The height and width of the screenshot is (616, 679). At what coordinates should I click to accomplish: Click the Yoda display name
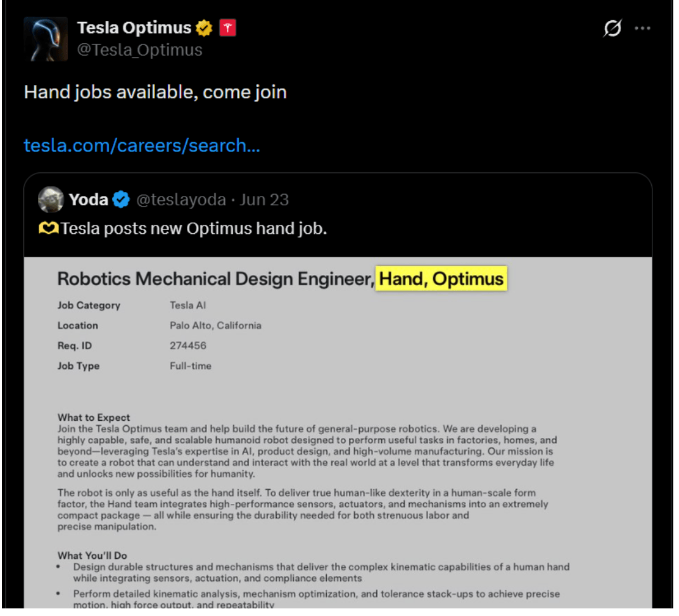[x=89, y=200]
